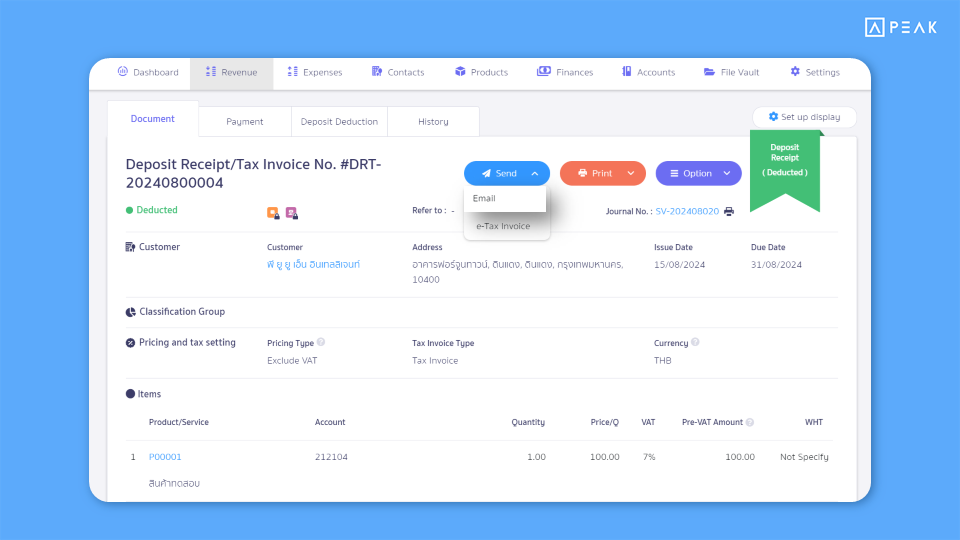Click the printer icon beside Journal No.
Image resolution: width=960 pixels, height=540 pixels.
click(x=729, y=211)
